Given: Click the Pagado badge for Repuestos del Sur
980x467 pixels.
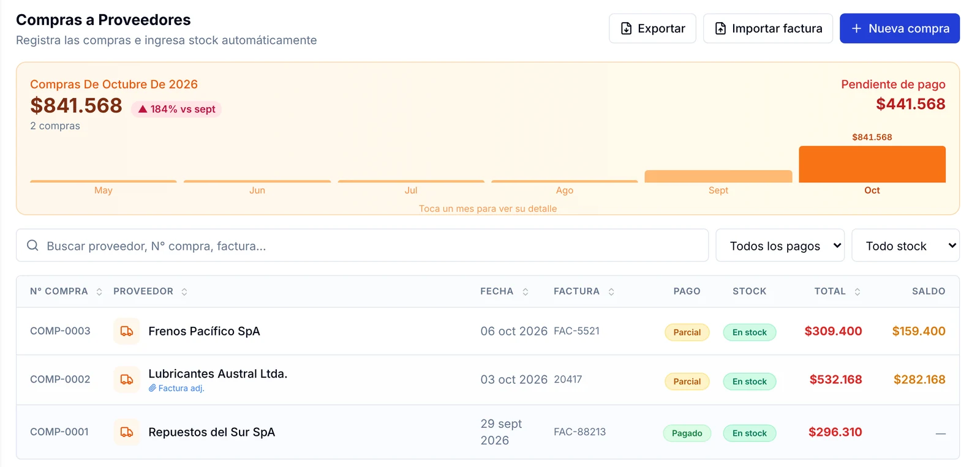Looking at the screenshot, I should (687, 433).
